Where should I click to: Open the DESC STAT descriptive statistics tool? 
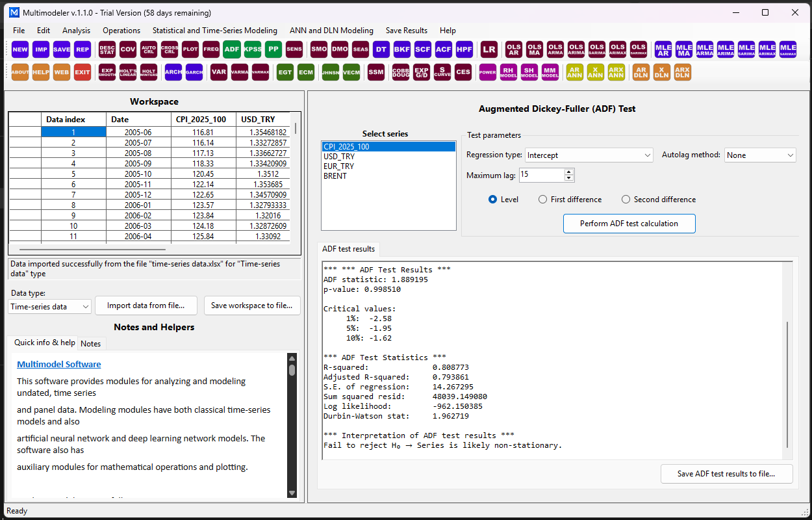(x=107, y=49)
